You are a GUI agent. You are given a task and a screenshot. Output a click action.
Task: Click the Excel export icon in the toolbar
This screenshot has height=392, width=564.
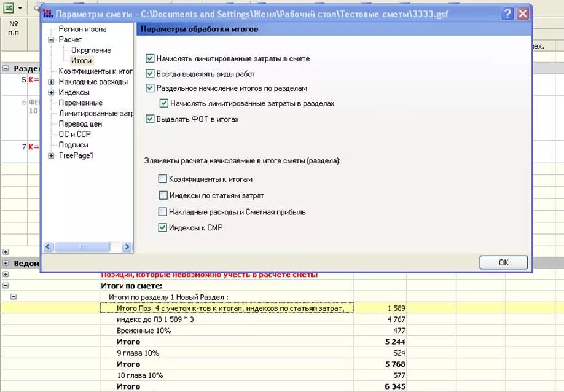[x=9, y=8]
